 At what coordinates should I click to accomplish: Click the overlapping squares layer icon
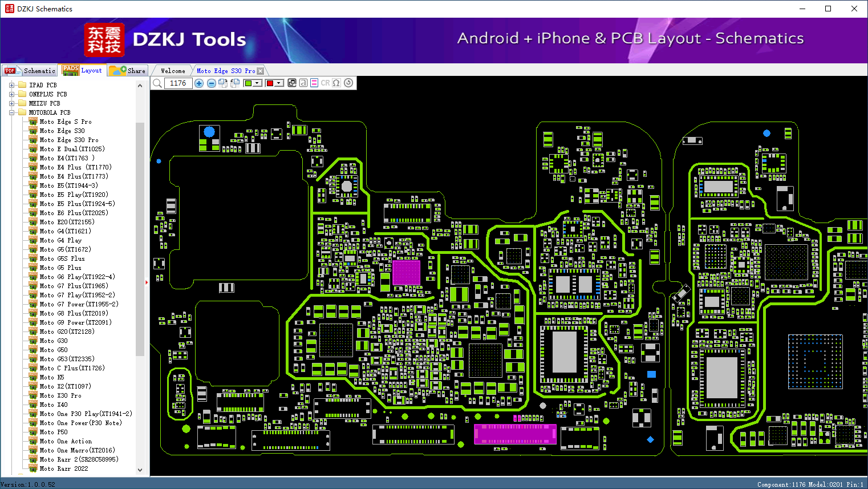[x=292, y=83]
